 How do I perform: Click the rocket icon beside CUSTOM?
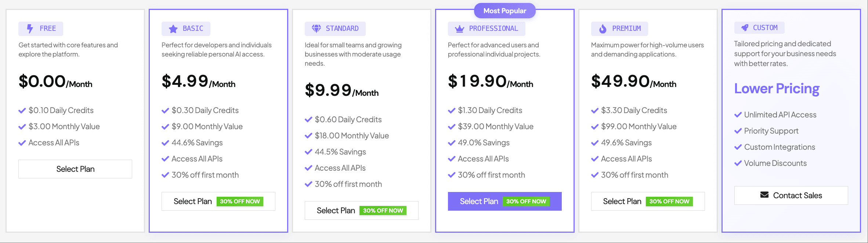tap(745, 28)
